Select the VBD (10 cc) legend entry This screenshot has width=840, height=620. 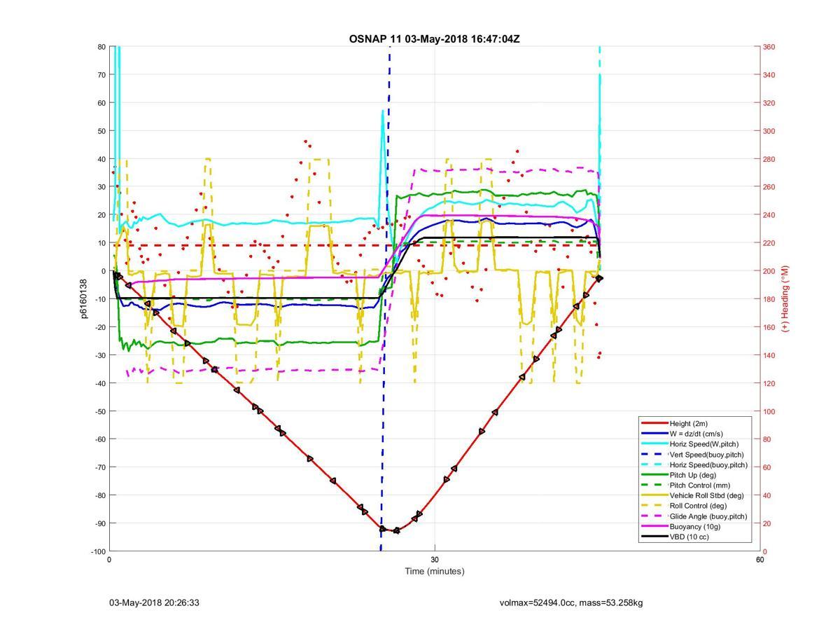690,537
